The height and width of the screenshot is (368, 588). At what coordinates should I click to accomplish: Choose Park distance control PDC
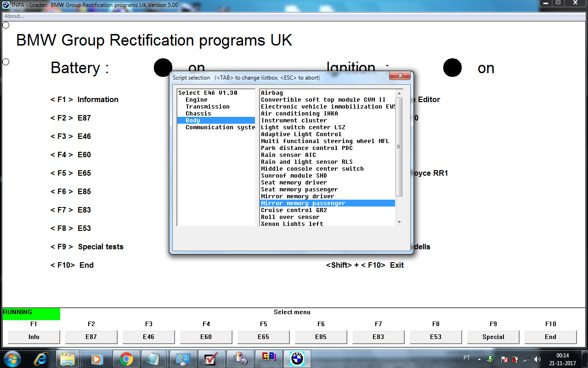tap(327, 148)
